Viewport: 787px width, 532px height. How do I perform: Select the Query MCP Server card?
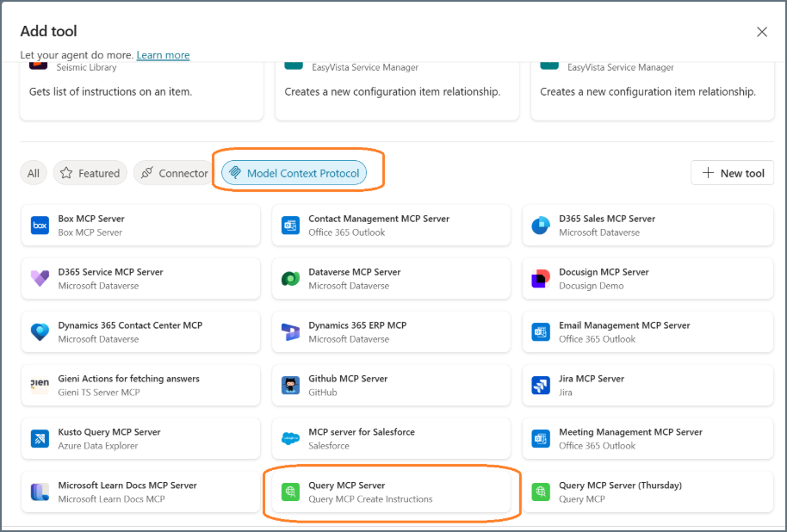[x=392, y=492]
